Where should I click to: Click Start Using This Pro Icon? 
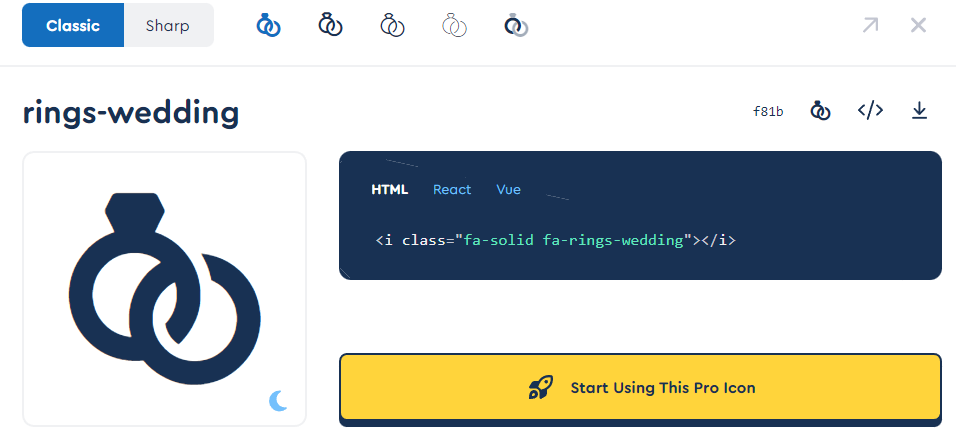pyautogui.click(x=640, y=387)
